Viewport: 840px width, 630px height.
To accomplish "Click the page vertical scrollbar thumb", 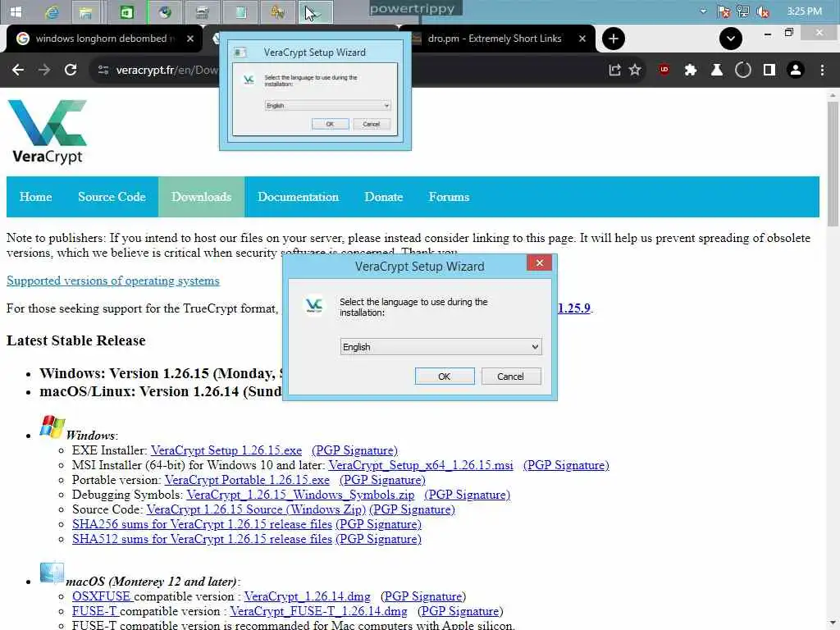I will click(832, 163).
